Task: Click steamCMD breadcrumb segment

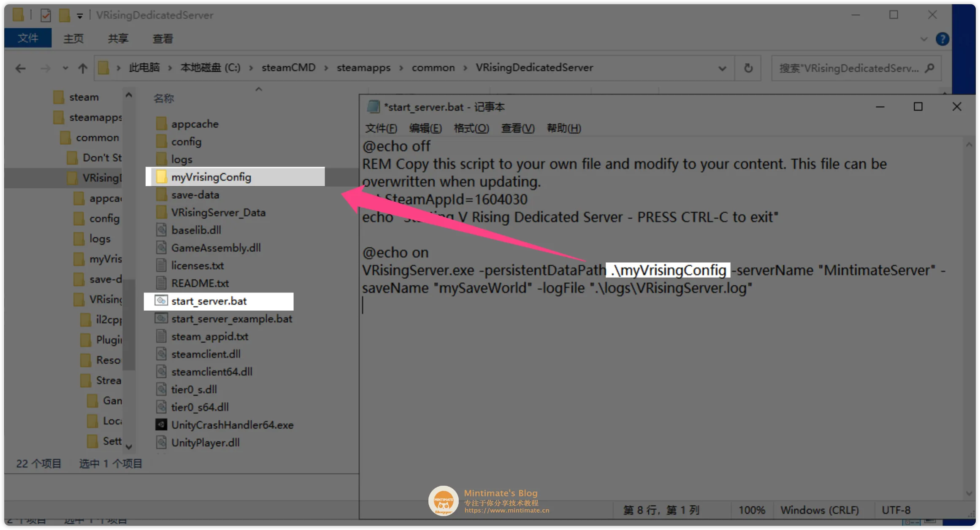Action: coord(288,68)
